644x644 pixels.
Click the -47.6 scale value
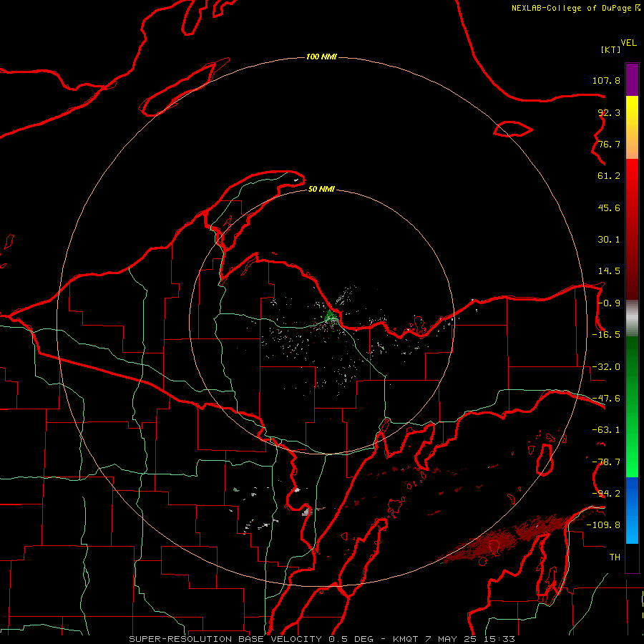tap(606, 399)
